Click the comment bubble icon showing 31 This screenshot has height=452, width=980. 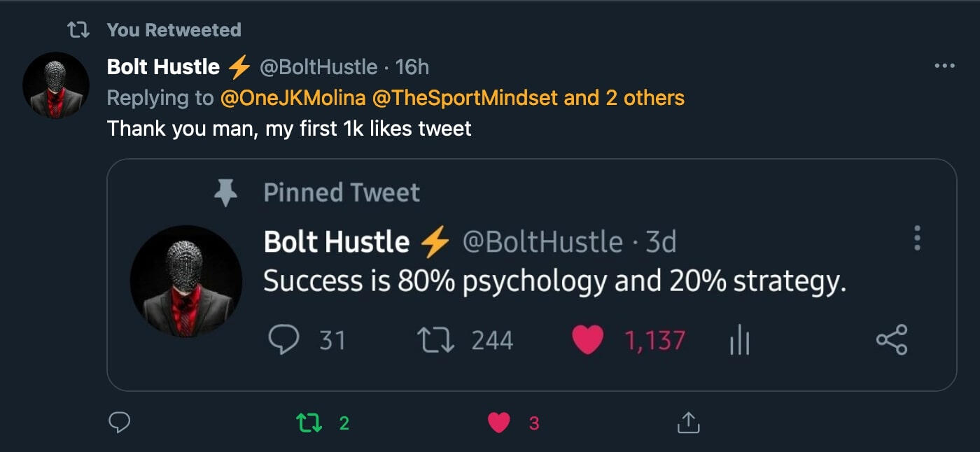[283, 341]
